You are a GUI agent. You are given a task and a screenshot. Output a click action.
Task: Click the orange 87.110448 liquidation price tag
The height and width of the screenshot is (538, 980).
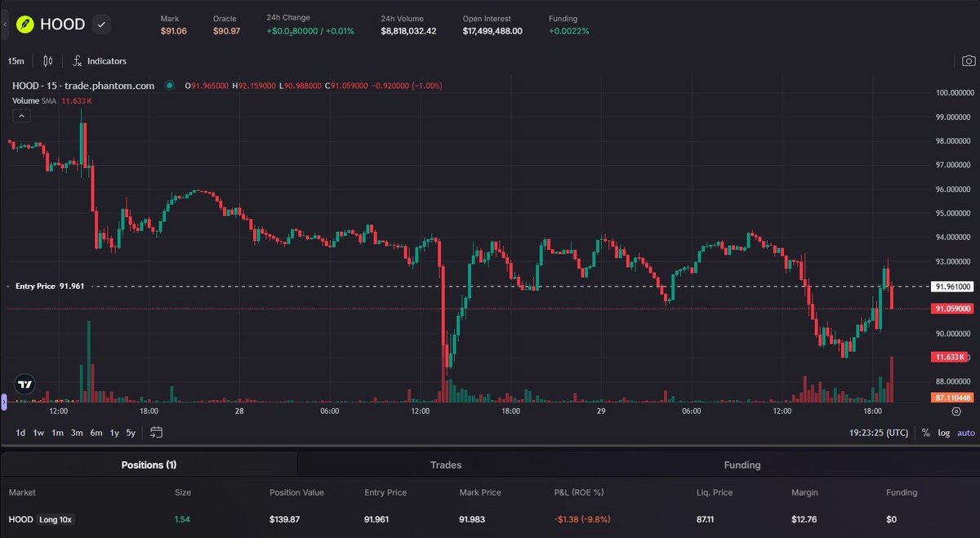pyautogui.click(x=952, y=397)
